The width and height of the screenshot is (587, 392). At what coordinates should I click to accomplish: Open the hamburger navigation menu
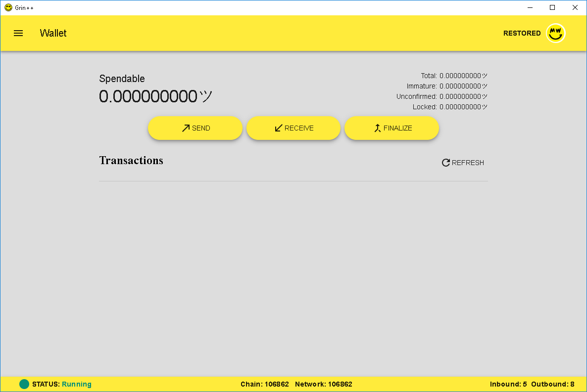[18, 33]
